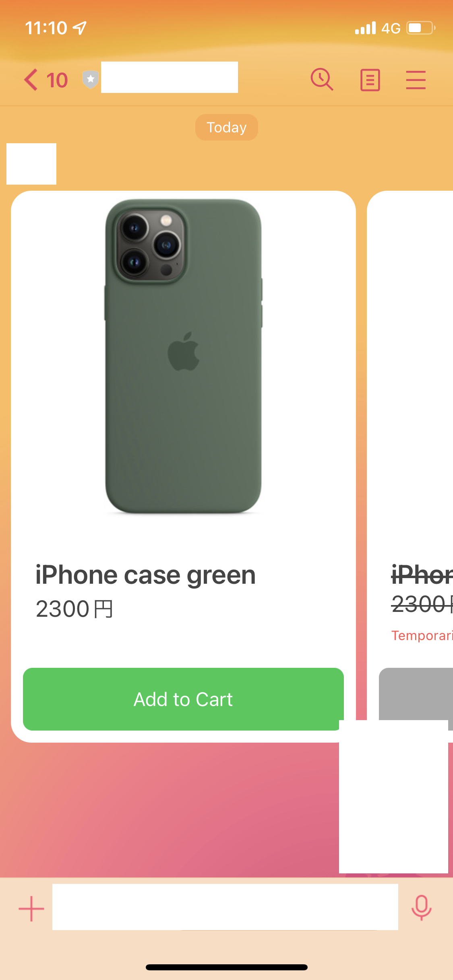
Task: Tap the official account shield badge
Action: 91,79
